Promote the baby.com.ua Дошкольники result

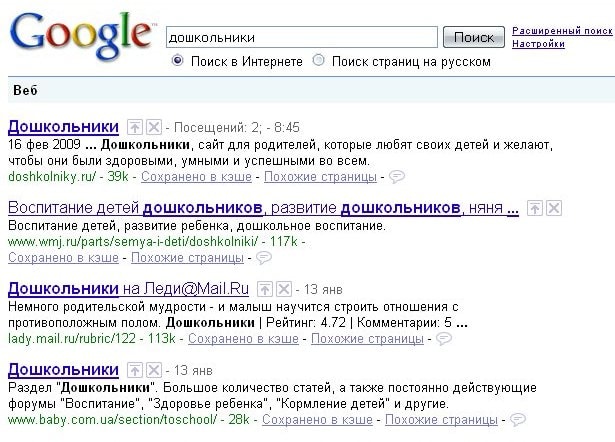[135, 370]
